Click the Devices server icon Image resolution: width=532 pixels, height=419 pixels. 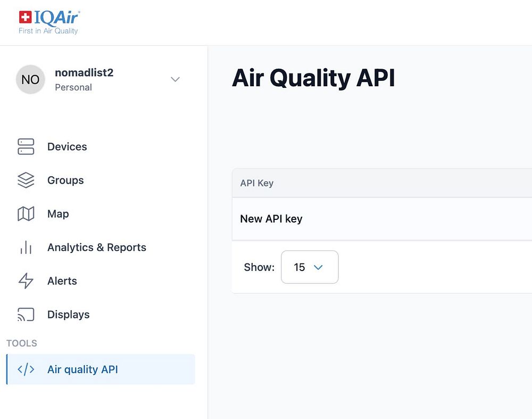coord(26,147)
